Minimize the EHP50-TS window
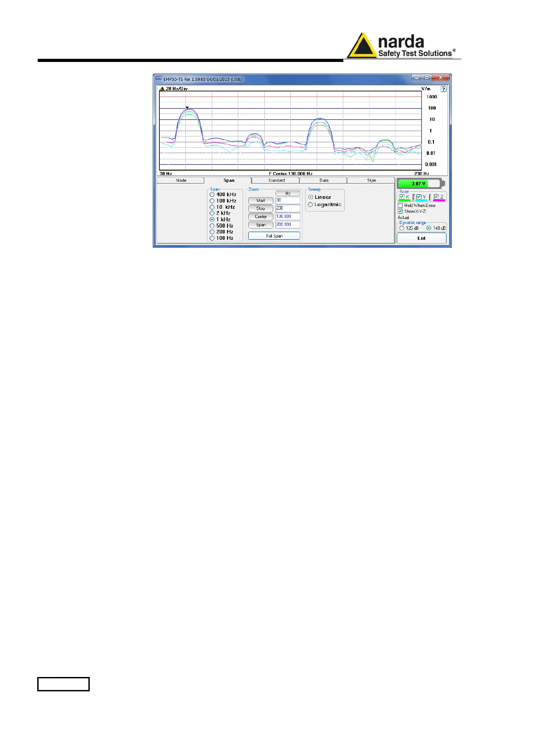This screenshot has height=756, width=534. (417, 78)
